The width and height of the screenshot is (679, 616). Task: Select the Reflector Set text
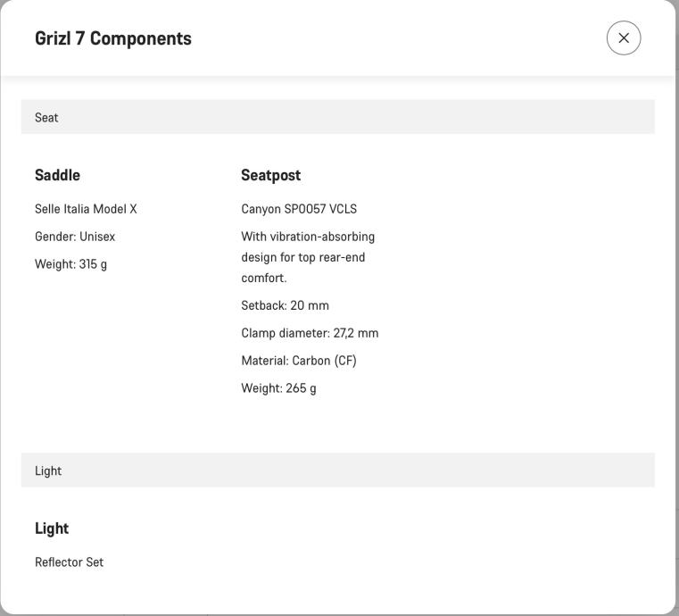tap(69, 562)
